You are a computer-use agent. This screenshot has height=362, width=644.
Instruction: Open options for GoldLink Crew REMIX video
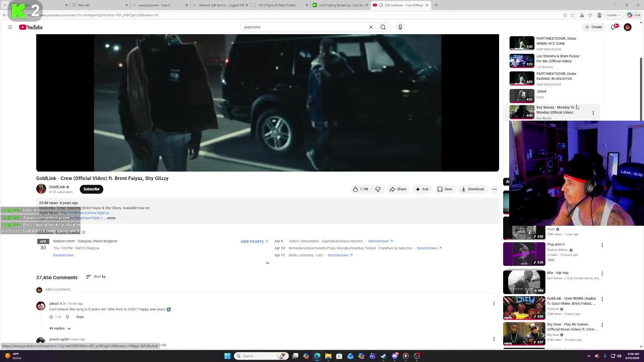[x=602, y=299]
